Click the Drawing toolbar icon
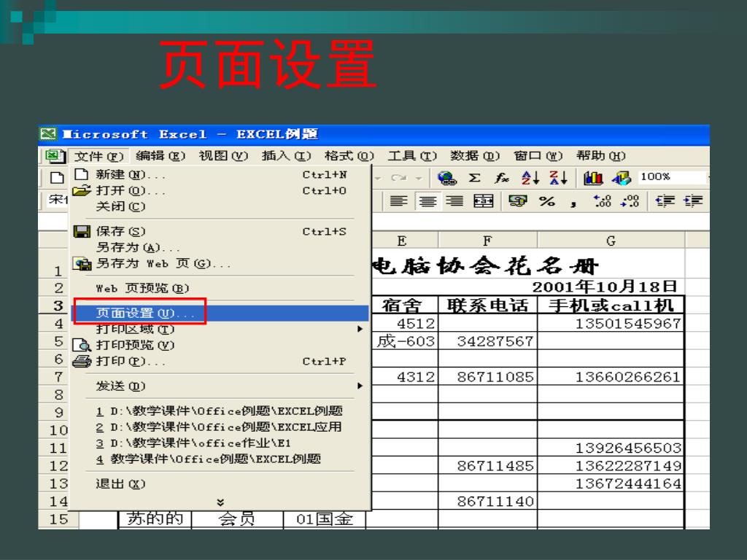 tap(622, 178)
